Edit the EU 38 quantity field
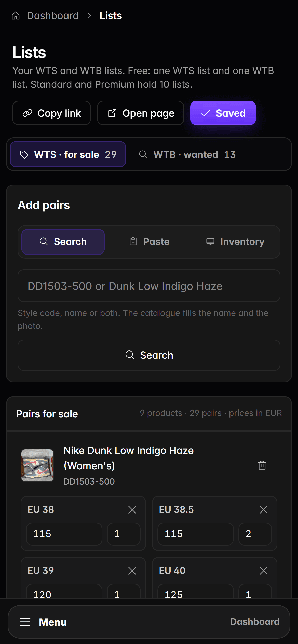Image resolution: width=298 pixels, height=644 pixels. coord(124,534)
